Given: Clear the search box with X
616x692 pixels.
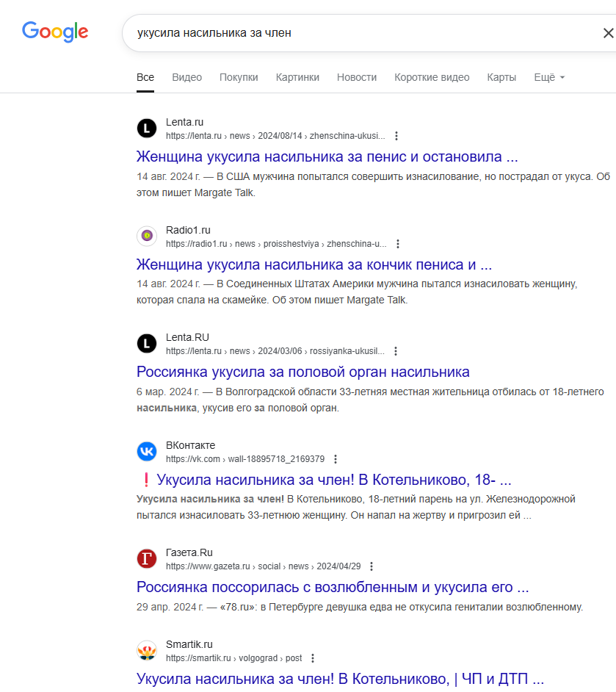Looking at the screenshot, I should tap(608, 33).
